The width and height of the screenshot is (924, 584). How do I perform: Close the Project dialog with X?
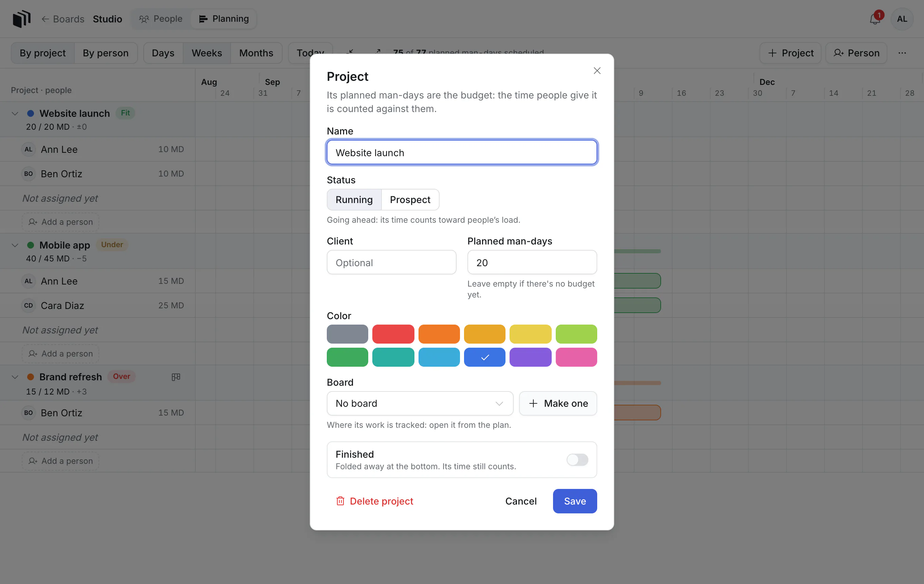tap(597, 71)
